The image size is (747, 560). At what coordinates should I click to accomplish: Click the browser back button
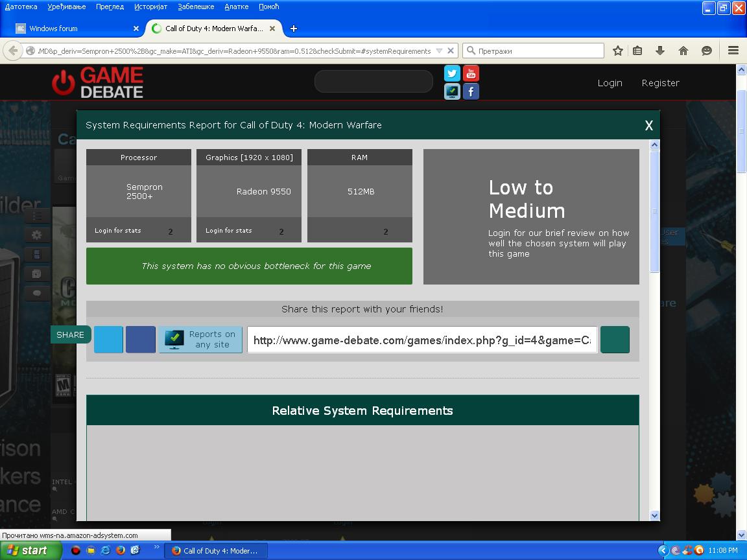tap(13, 51)
